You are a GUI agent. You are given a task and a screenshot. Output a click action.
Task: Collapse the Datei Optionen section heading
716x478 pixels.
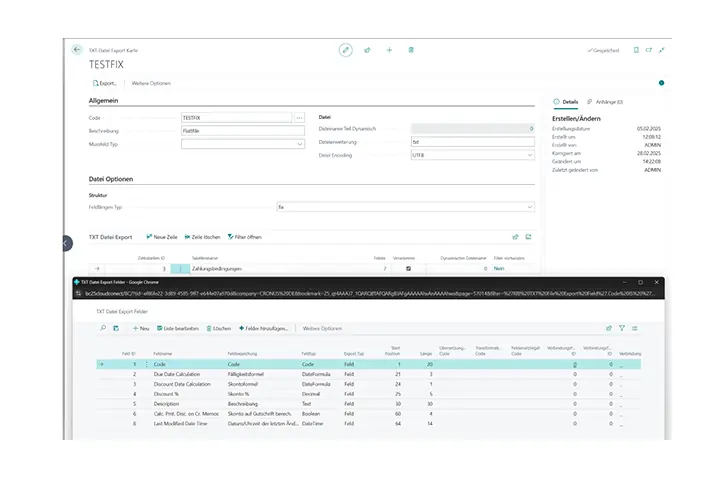click(111, 179)
